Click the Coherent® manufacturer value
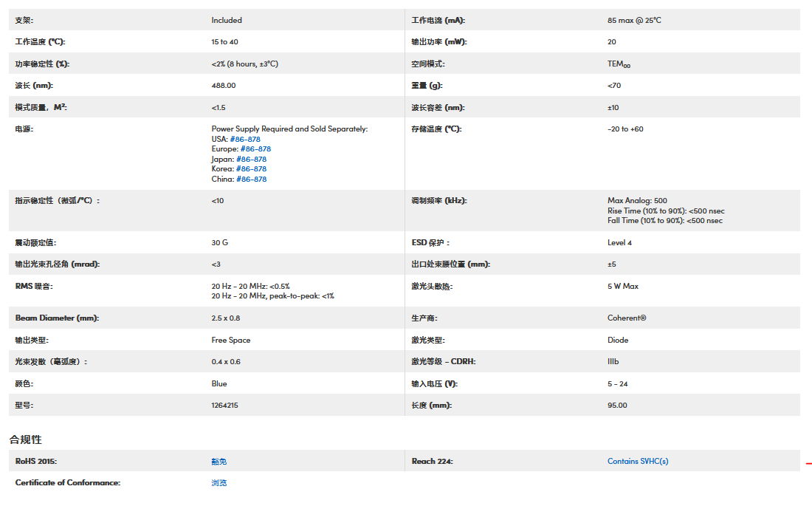The width and height of the screenshot is (812, 506). [627, 318]
